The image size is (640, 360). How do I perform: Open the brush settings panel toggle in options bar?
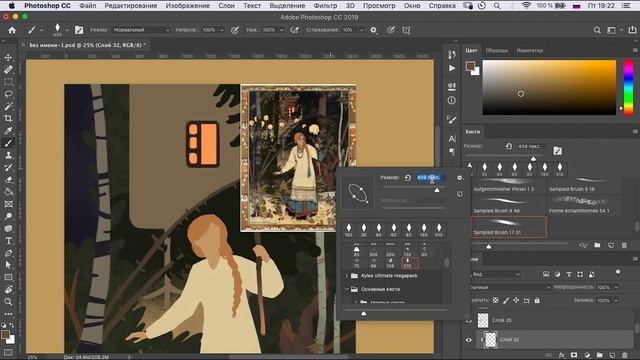tap(79, 30)
